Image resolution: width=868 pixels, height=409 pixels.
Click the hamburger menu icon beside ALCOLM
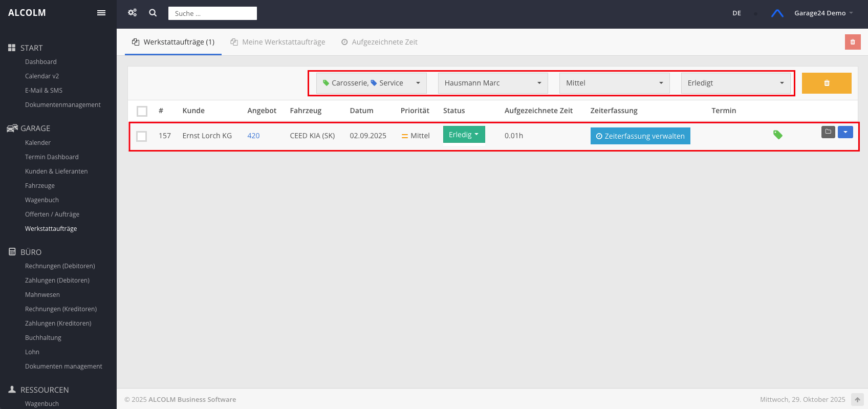pyautogui.click(x=101, y=13)
